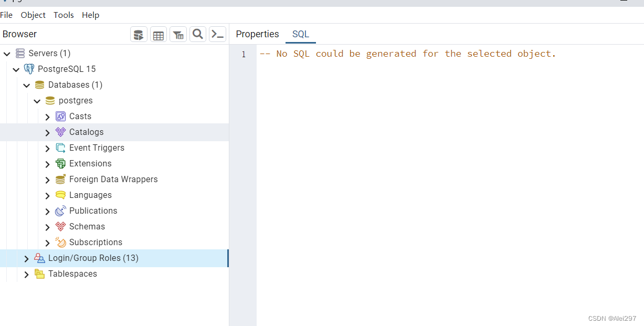Click the Tablespaces folder icon
The height and width of the screenshot is (326, 644).
(x=40, y=274)
